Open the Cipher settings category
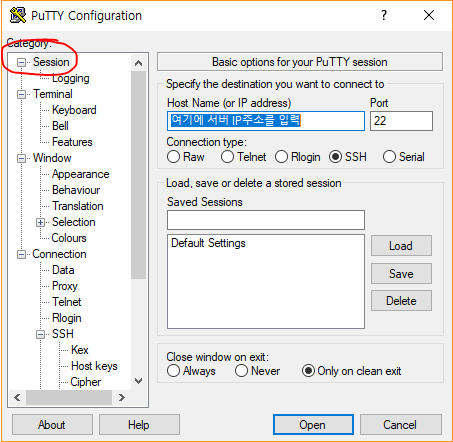The width and height of the screenshot is (453, 442). (86, 382)
